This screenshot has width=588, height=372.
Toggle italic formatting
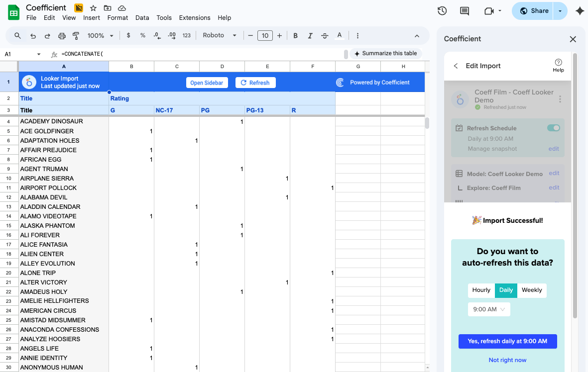coord(310,36)
